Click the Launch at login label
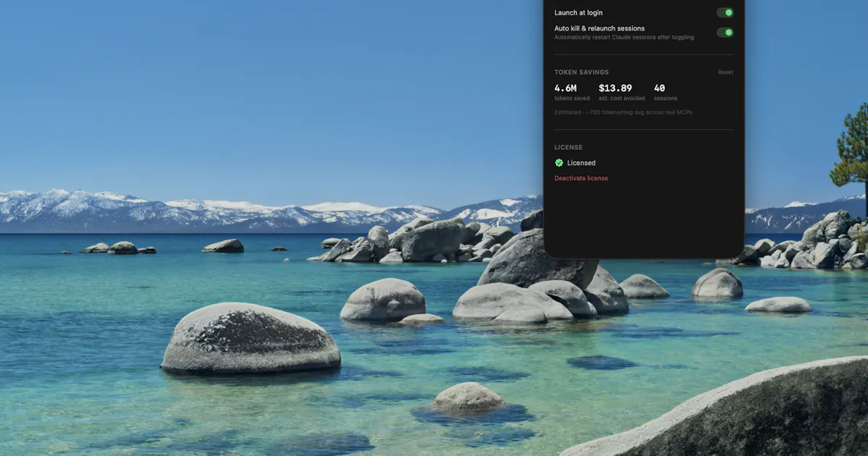 (578, 12)
